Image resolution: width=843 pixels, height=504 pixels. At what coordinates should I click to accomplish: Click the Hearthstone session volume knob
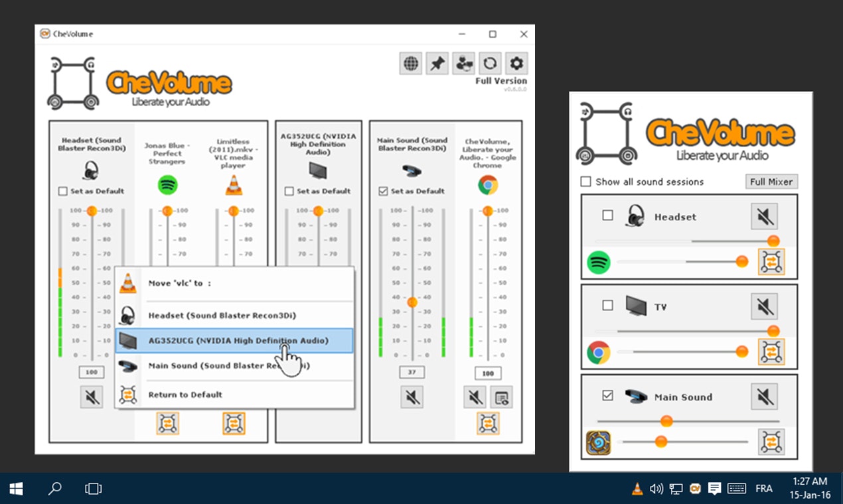click(x=660, y=441)
